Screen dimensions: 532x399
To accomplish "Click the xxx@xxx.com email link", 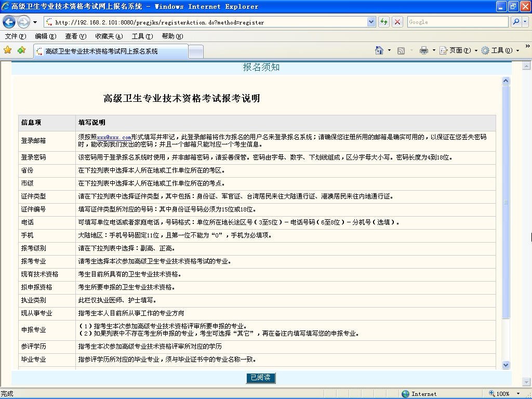I will pos(114,137).
